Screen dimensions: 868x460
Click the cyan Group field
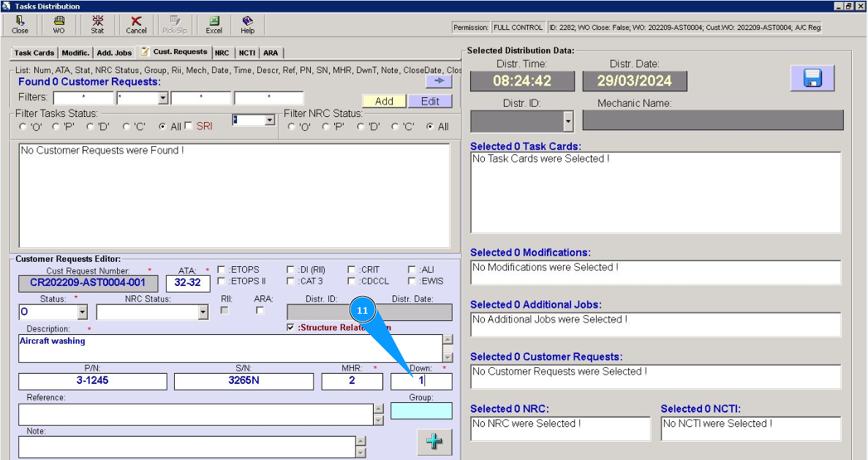point(421,411)
